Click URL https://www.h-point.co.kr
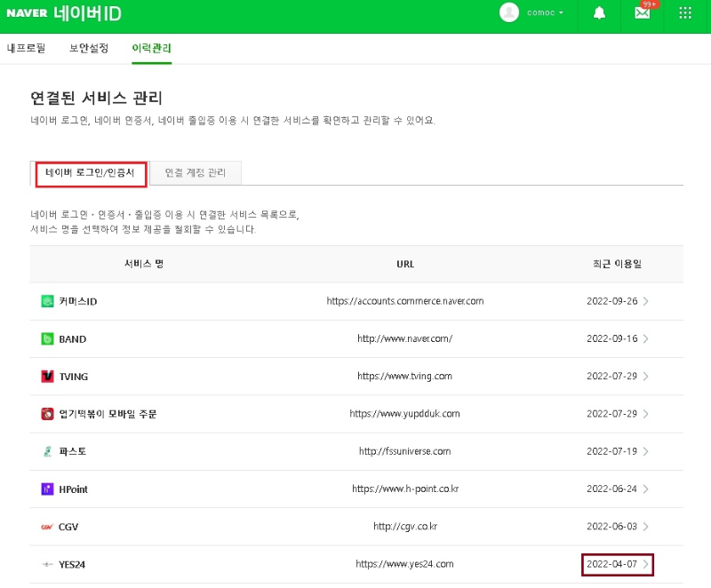 [405, 489]
